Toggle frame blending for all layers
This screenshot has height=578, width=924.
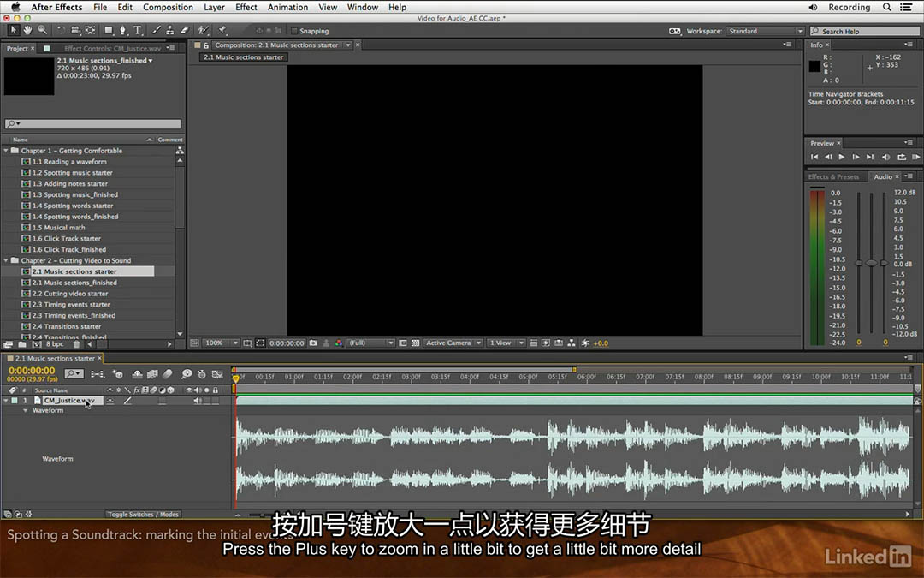(152, 374)
